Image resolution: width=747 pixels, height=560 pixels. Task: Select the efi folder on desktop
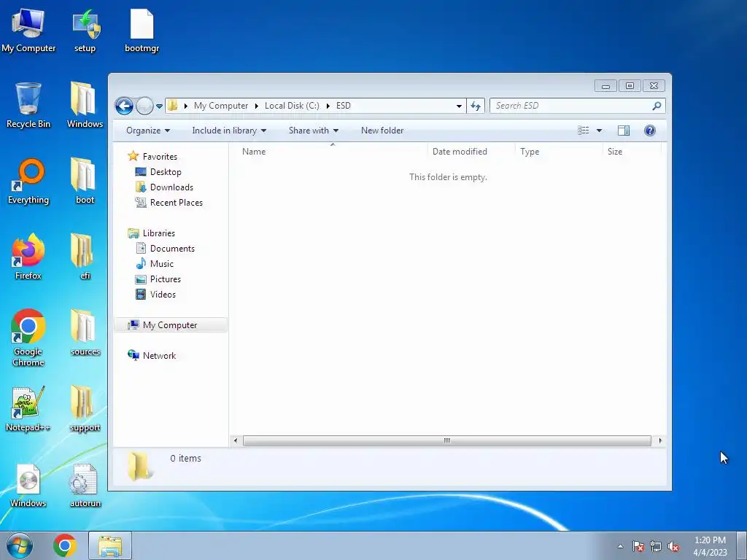coord(85,257)
